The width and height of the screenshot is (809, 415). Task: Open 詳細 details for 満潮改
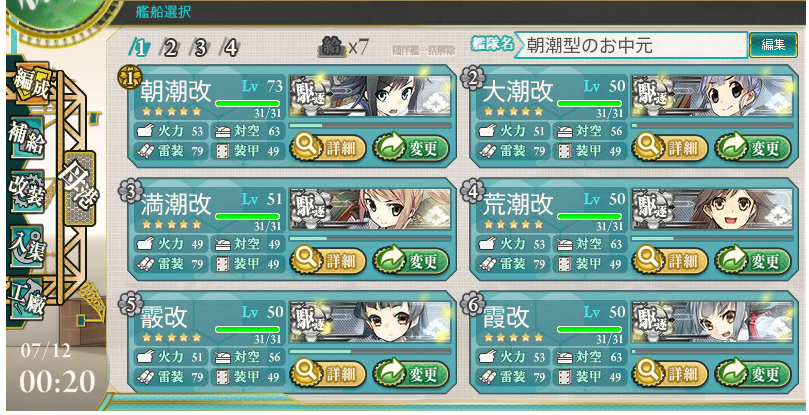[x=328, y=262]
